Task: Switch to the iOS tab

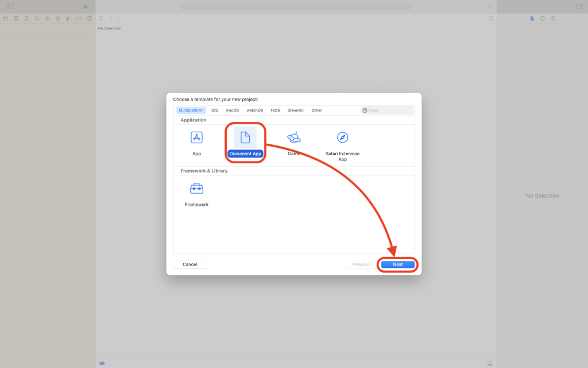Action: [214, 110]
